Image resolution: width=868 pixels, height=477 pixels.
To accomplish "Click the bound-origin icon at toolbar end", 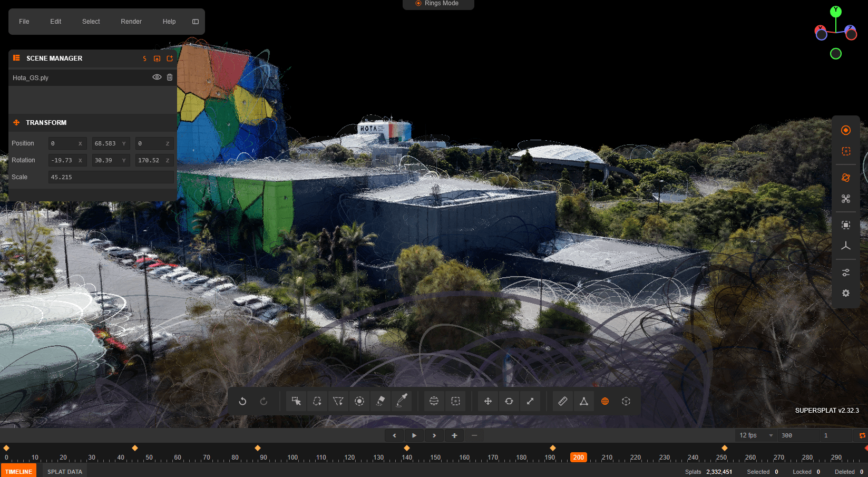I will pos(626,401).
